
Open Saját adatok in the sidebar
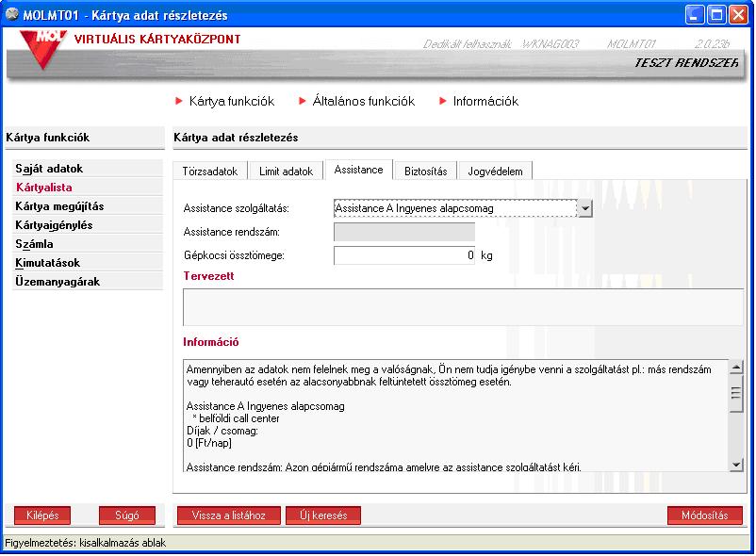pyautogui.click(x=88, y=169)
